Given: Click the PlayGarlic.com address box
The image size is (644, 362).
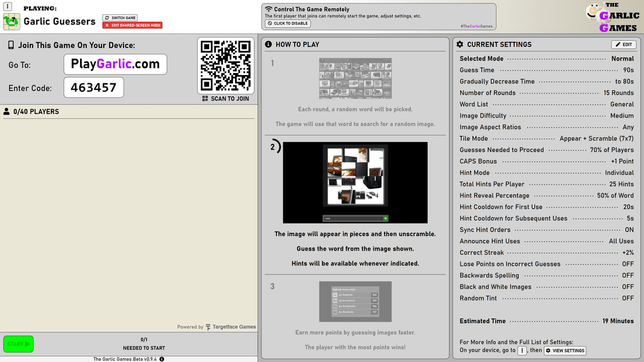Looking at the screenshot, I should click(115, 64).
